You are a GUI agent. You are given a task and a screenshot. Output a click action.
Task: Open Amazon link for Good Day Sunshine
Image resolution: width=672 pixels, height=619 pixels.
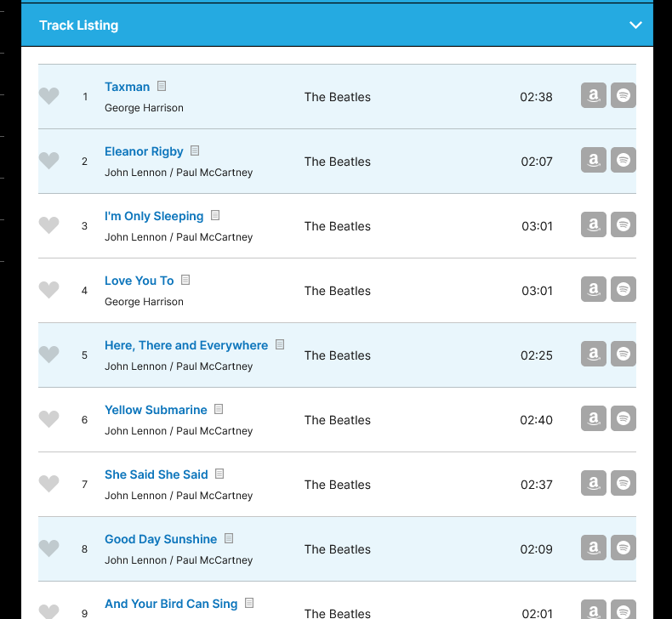594,548
